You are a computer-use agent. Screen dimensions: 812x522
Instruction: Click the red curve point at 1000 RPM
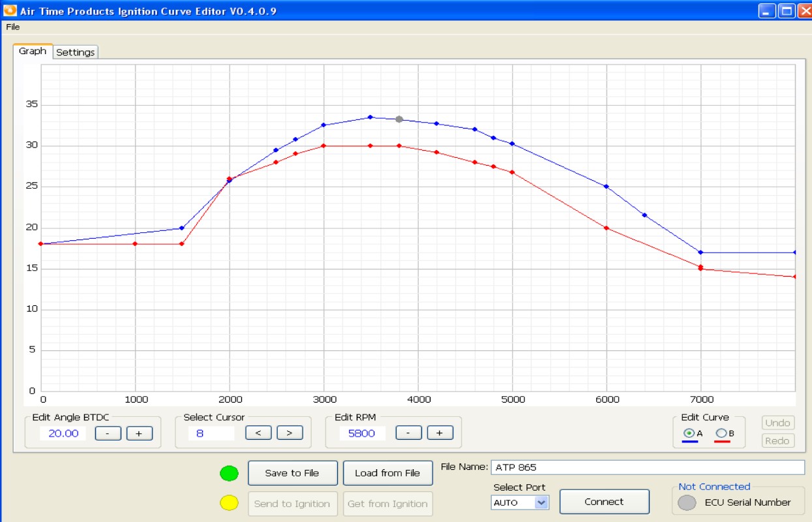click(x=135, y=244)
